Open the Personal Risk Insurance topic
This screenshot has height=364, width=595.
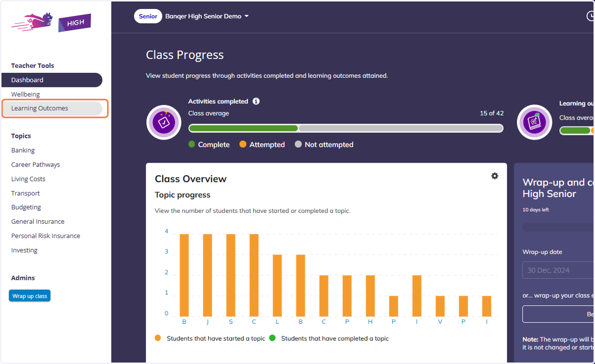pyautogui.click(x=46, y=236)
